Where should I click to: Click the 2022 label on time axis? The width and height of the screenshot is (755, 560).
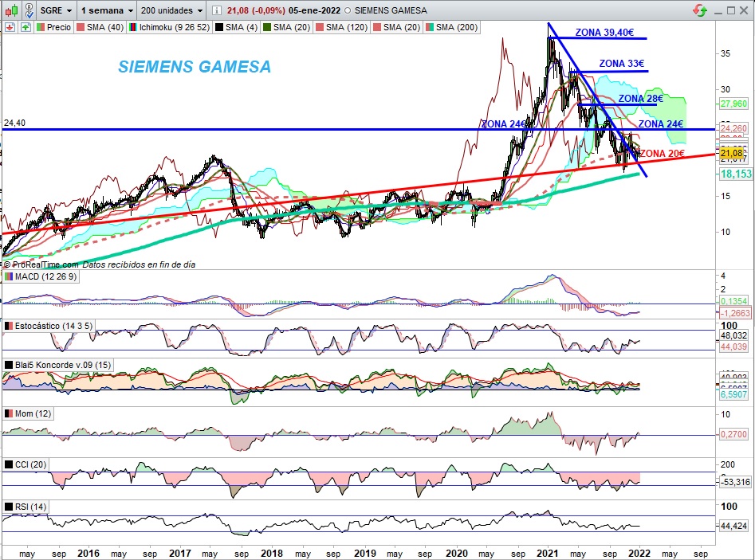pyautogui.click(x=639, y=554)
